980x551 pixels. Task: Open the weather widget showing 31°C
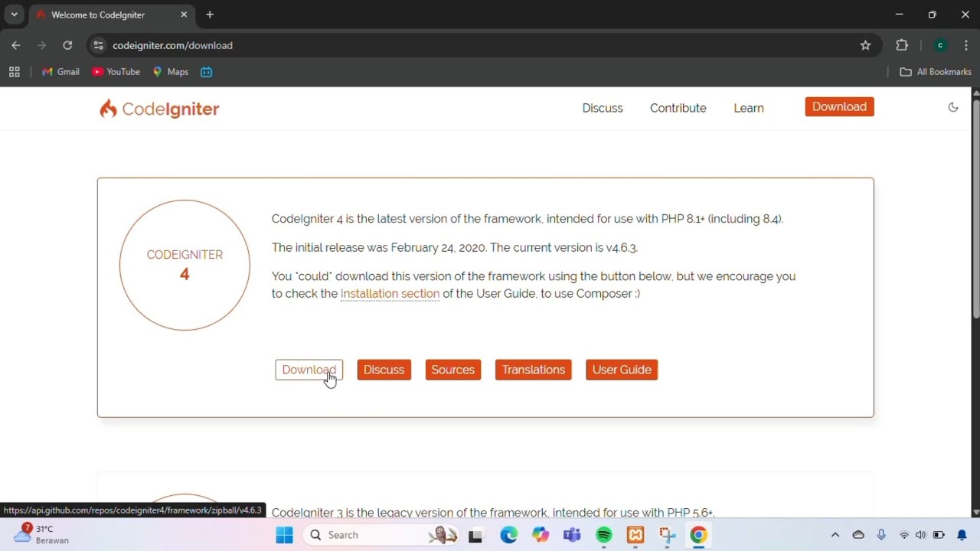pos(42,534)
